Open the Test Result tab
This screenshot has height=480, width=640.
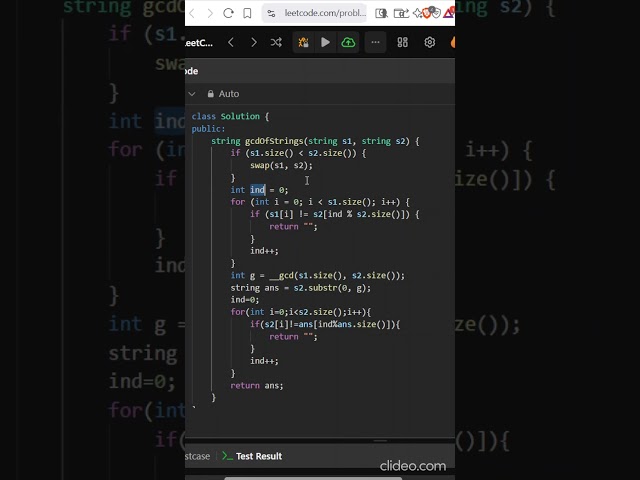click(259, 456)
